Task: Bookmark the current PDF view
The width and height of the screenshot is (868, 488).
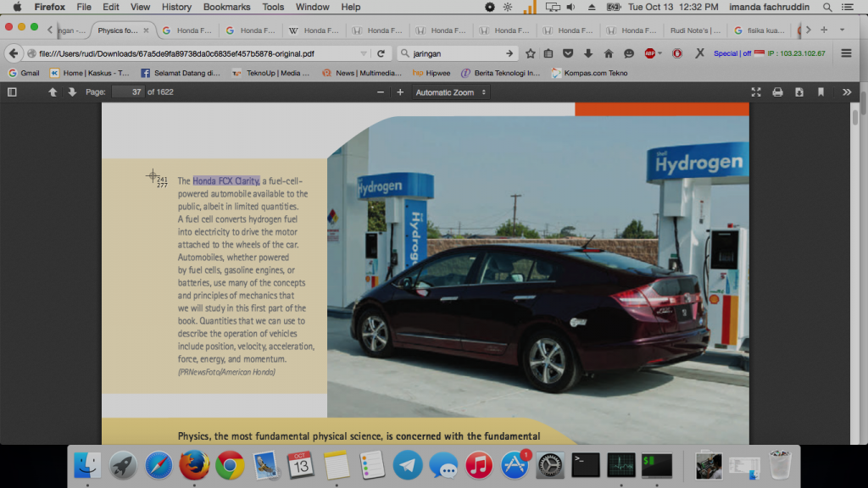Action: 821,91
